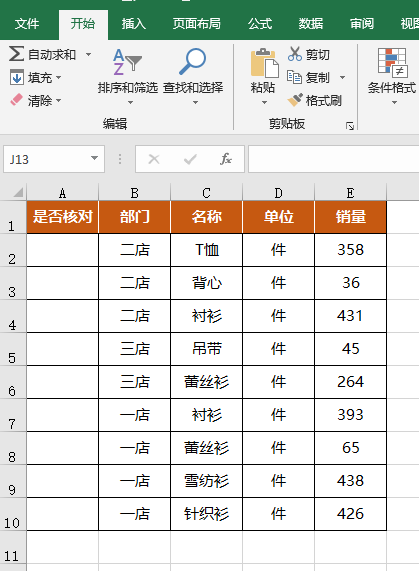The width and height of the screenshot is (419, 571).
Task: Click the select-all corner triangle
Action: (x=18, y=192)
